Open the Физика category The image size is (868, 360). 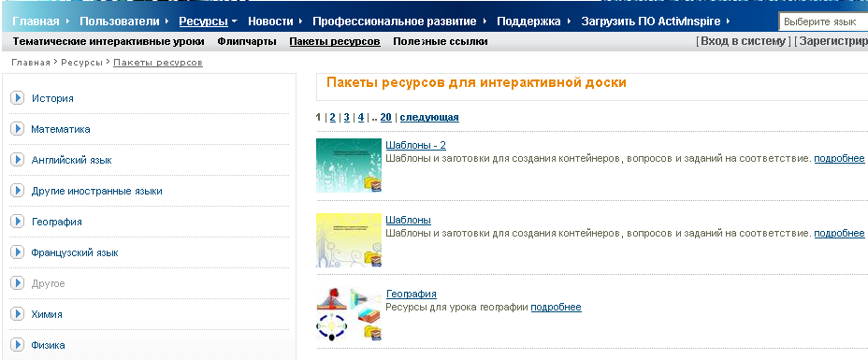pos(48,346)
